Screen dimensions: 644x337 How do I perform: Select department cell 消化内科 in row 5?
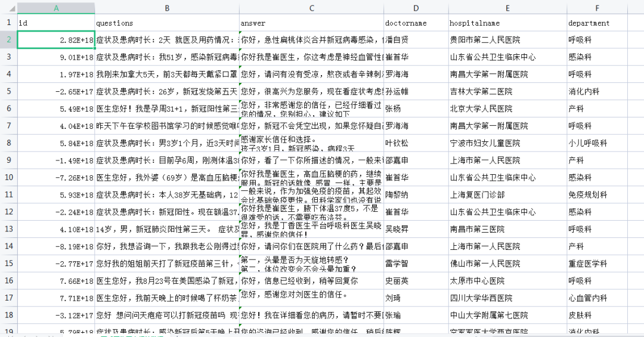[597, 91]
